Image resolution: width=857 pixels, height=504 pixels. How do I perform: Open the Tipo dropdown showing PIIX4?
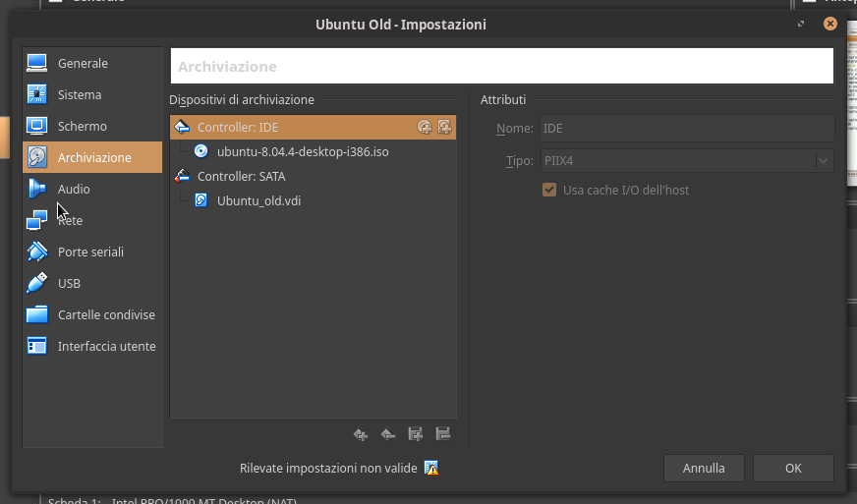click(687, 161)
